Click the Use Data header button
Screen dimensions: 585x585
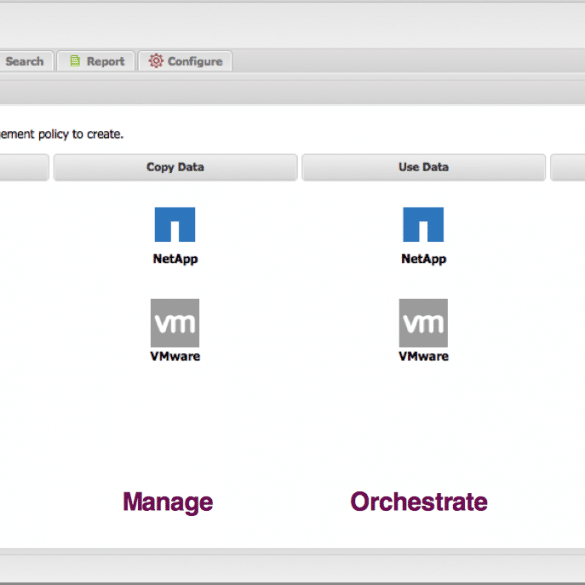point(423,167)
